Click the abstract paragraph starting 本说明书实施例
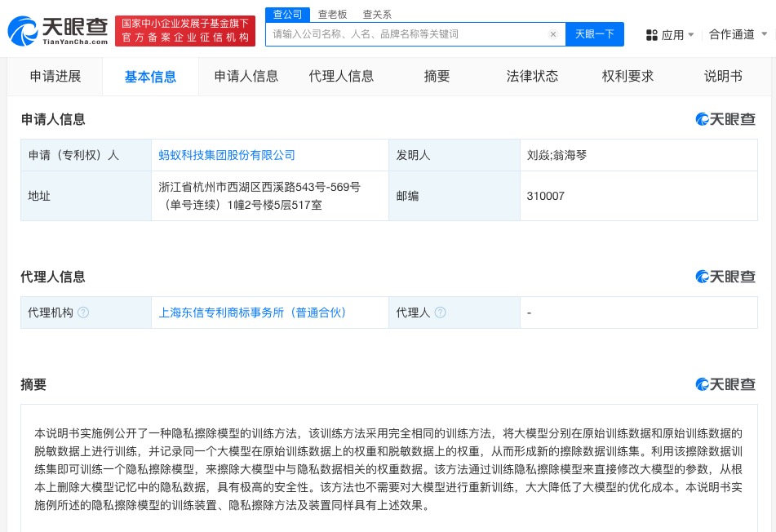This screenshot has height=532, width=776. [388, 469]
